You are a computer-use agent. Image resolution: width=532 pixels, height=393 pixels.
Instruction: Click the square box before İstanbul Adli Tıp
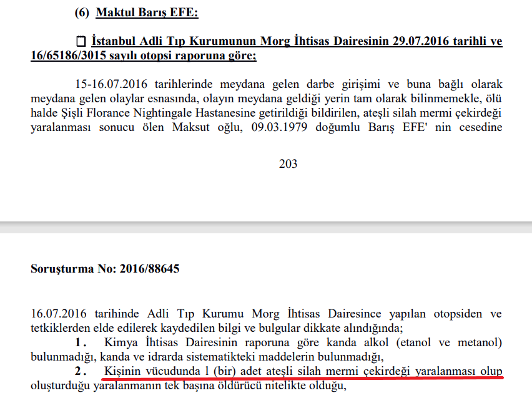tap(81, 42)
